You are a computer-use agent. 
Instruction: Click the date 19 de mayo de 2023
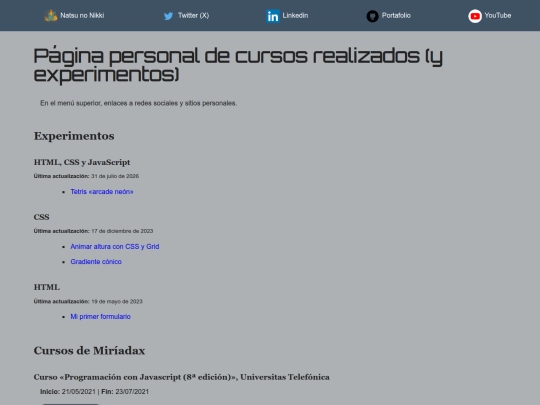(117, 301)
